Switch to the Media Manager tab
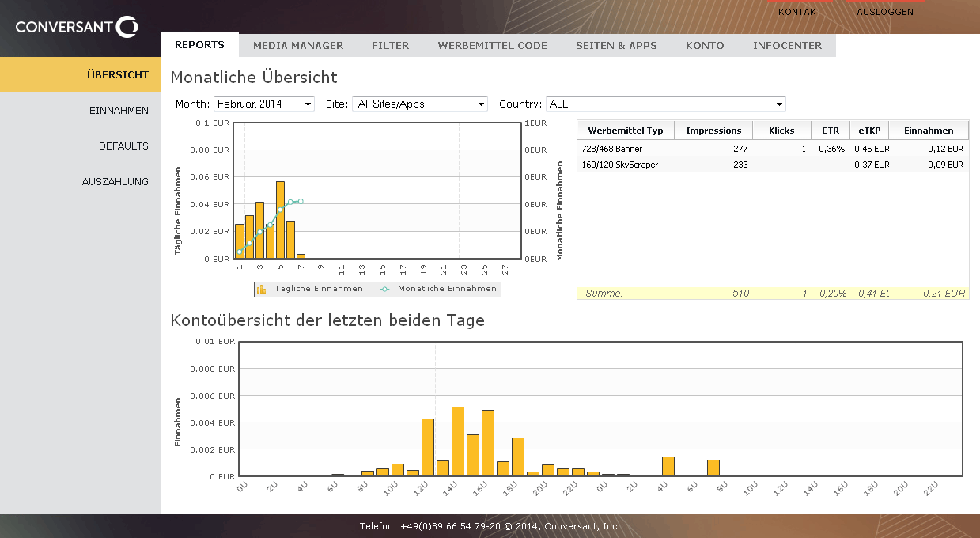Image resolution: width=980 pixels, height=538 pixels. [298, 46]
